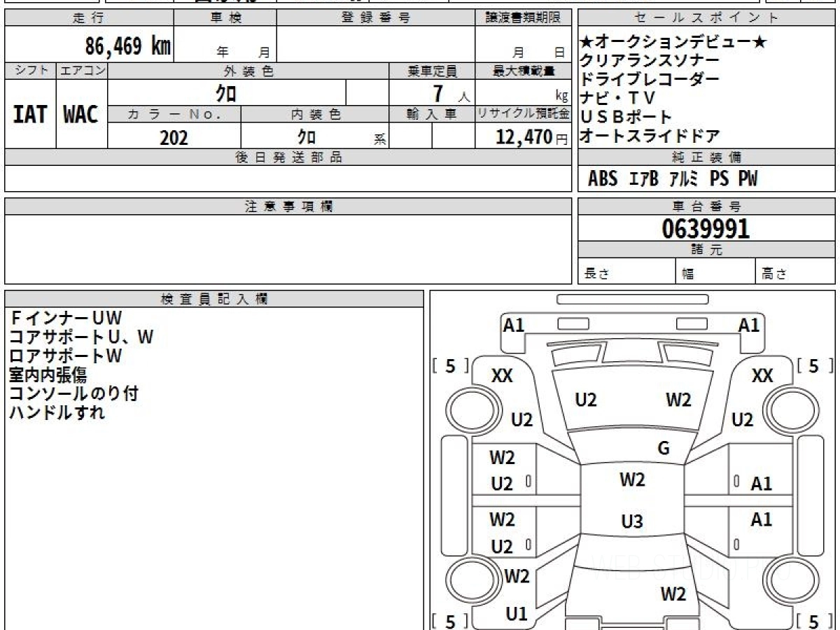The image size is (840, 630).
Task: Select the クロ exterior color value
Action: [x=226, y=92]
